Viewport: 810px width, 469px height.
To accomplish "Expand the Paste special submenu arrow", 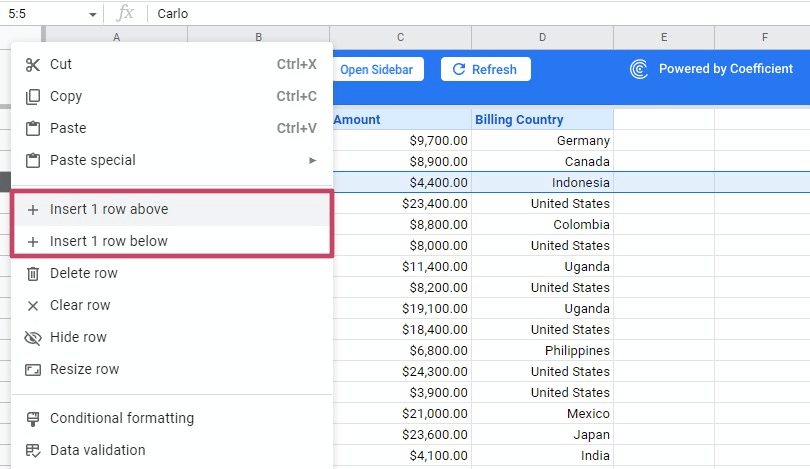I will [x=312, y=160].
